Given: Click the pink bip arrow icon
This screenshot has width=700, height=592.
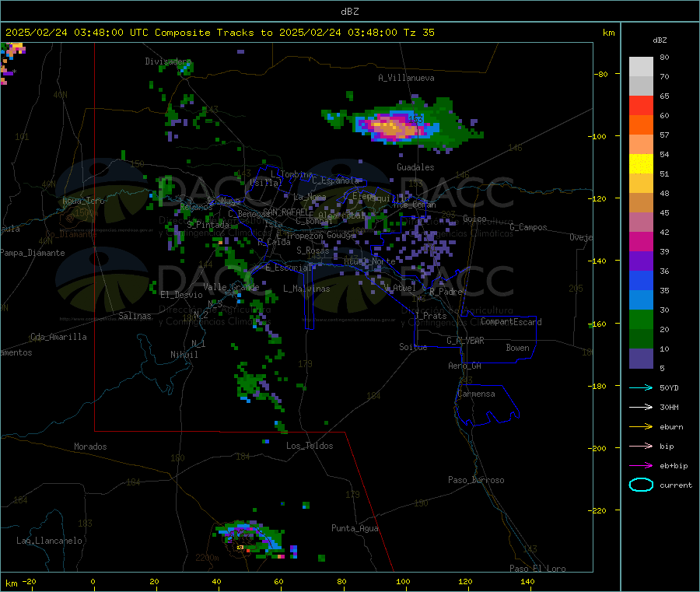Looking at the screenshot, I should pos(641,446).
